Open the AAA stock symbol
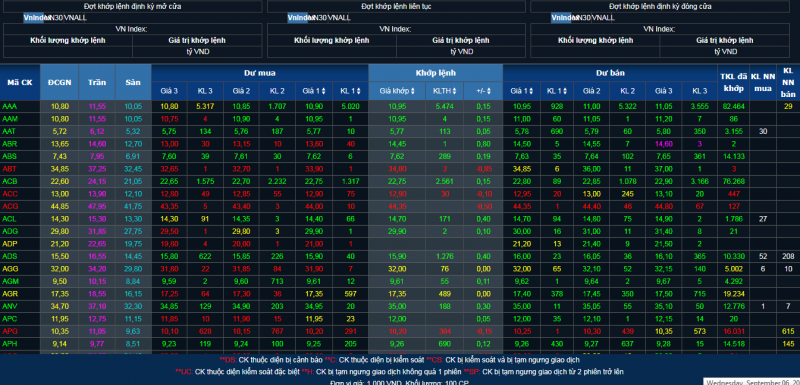Image resolution: width=800 pixels, height=385 pixels. (x=10, y=107)
